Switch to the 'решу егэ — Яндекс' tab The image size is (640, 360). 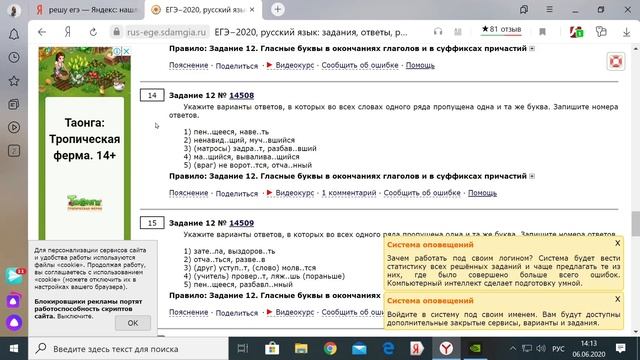tap(87, 10)
